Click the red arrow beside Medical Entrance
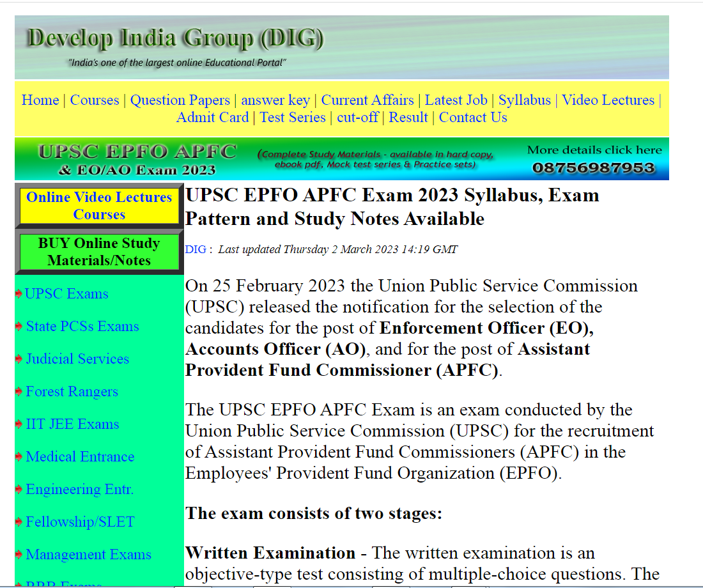The width and height of the screenshot is (703, 588). tap(19, 457)
